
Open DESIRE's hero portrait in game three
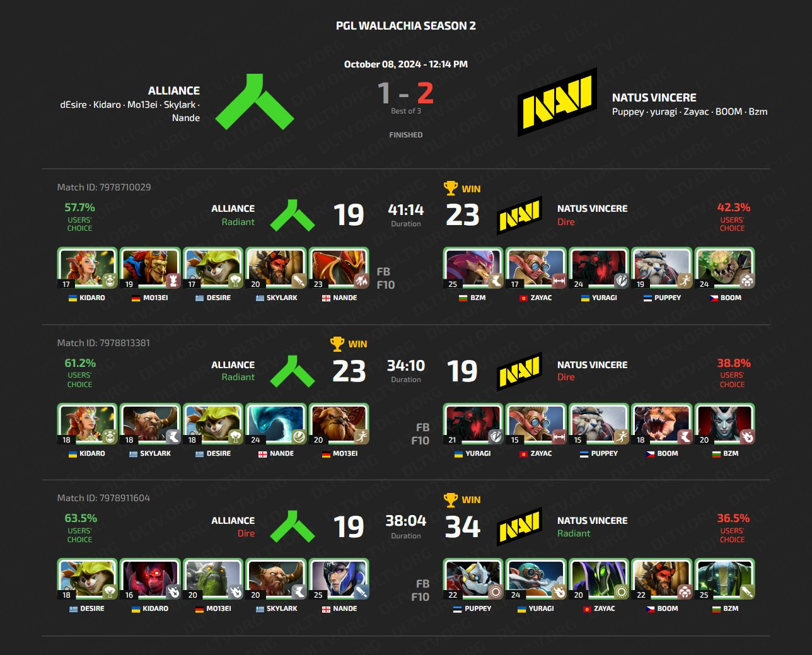pyautogui.click(x=88, y=579)
